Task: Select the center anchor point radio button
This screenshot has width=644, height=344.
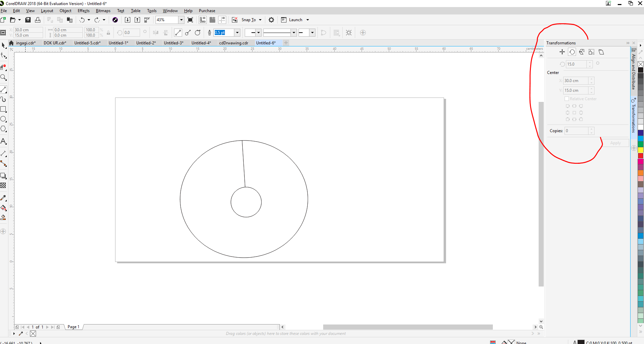Action: tap(574, 113)
